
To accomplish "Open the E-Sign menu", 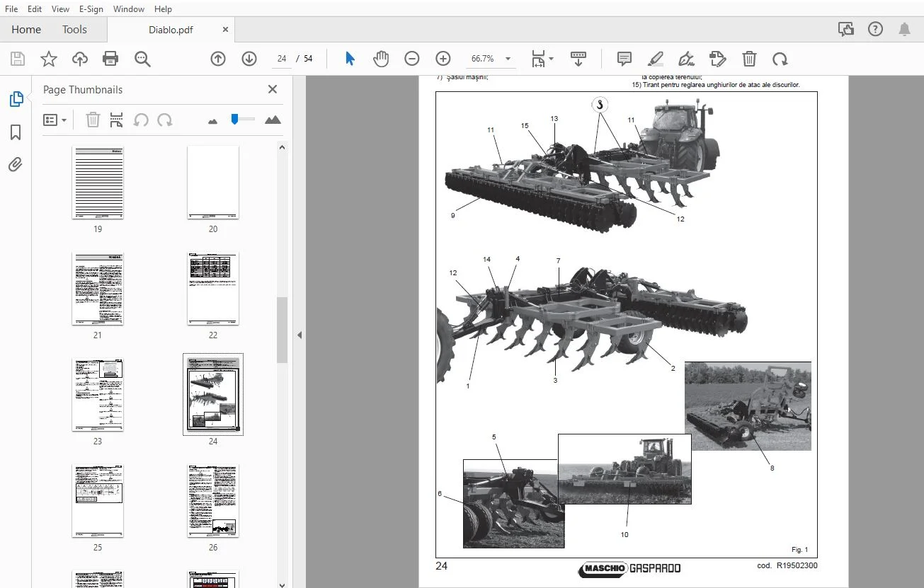I will (x=91, y=9).
